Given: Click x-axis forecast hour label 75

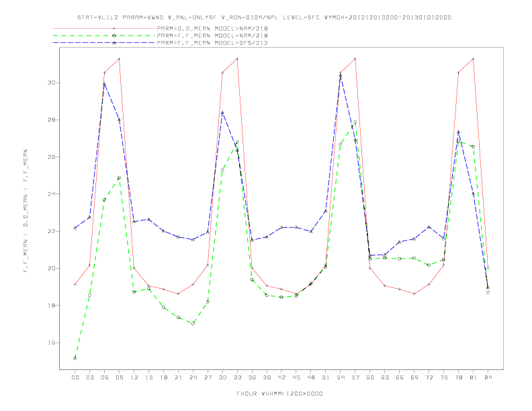Looking at the screenshot, I should pyautogui.click(x=444, y=377).
